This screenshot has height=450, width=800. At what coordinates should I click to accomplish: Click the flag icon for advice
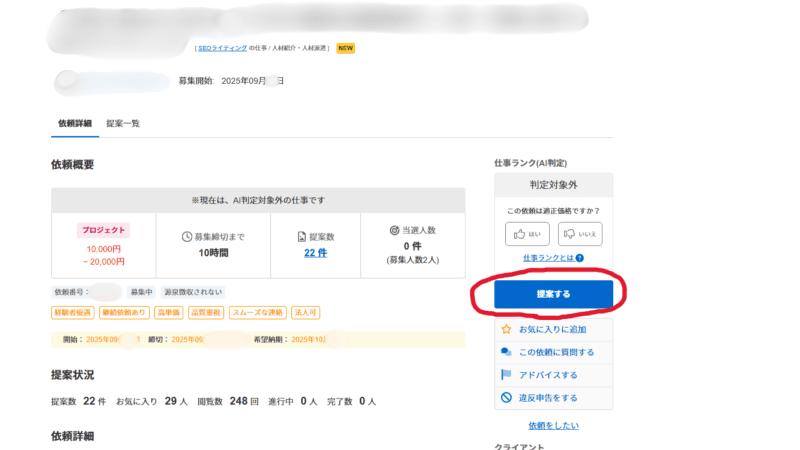(x=506, y=374)
